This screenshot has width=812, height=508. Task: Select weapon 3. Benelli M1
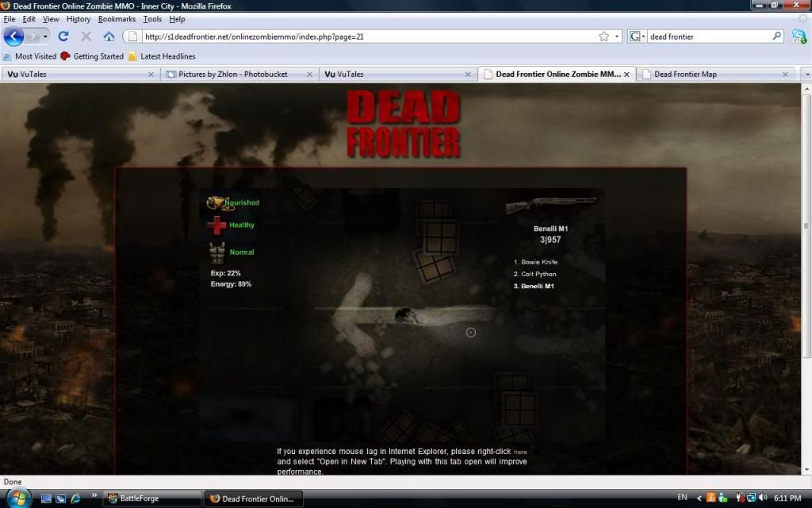coord(534,286)
